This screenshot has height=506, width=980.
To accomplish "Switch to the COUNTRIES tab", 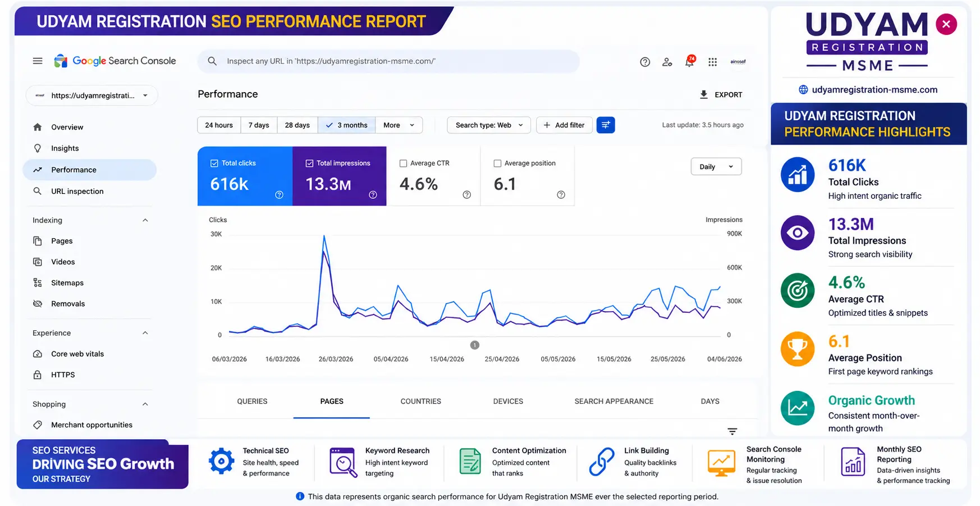I will coord(421,401).
